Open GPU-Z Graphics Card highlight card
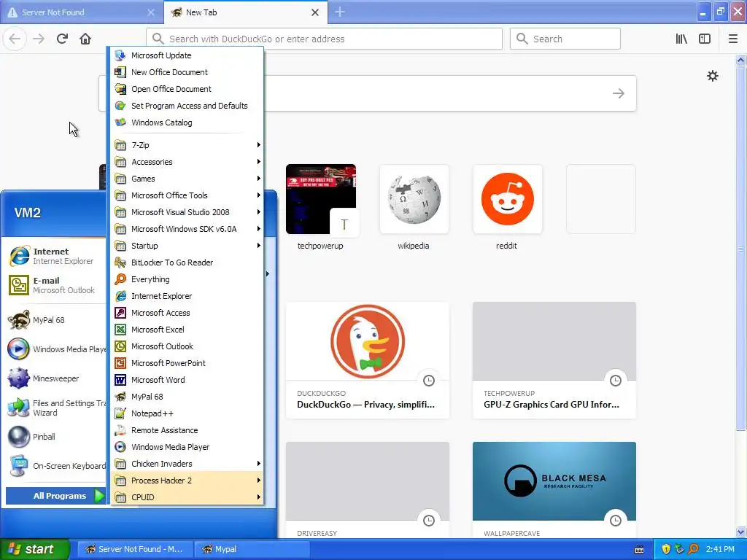The width and height of the screenshot is (747, 560). click(554, 360)
